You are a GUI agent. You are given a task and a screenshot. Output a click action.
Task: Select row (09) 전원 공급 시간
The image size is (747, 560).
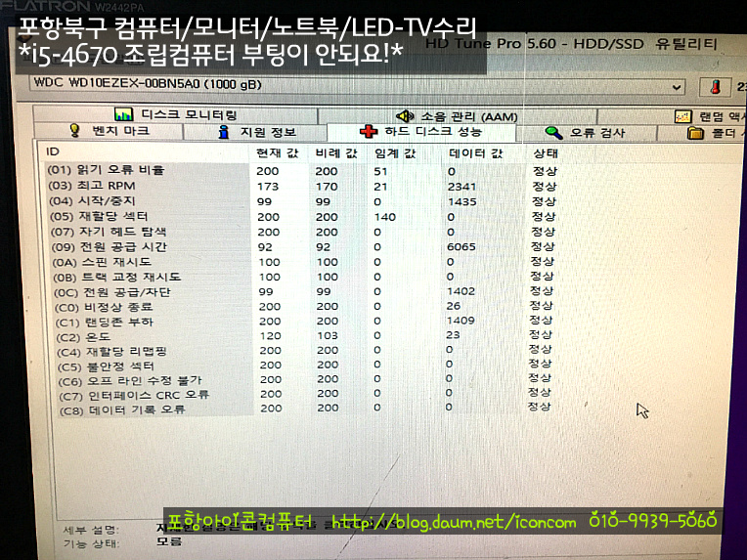tap(302, 246)
